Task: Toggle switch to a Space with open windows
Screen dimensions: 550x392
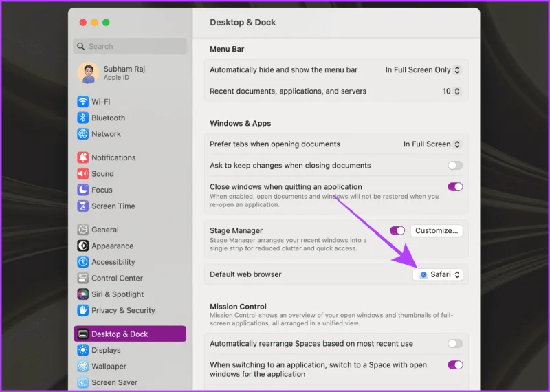Action: (455, 365)
